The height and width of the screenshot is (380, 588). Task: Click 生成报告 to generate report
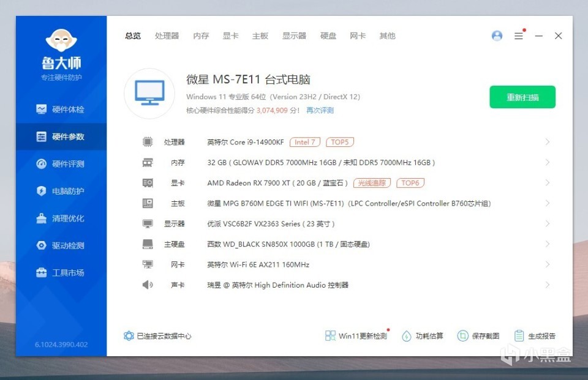pos(535,336)
